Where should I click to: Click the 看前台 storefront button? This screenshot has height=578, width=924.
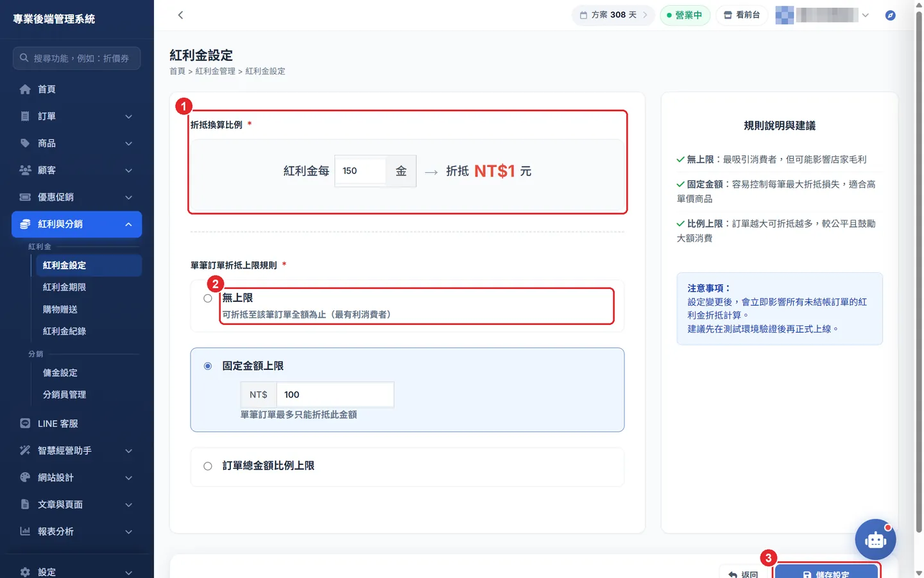coord(742,15)
